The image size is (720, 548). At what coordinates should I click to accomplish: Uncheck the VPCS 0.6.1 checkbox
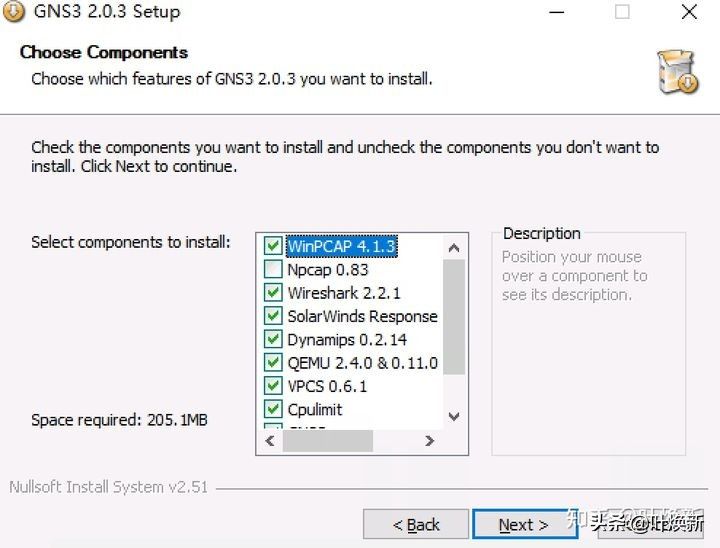pyautogui.click(x=272, y=386)
